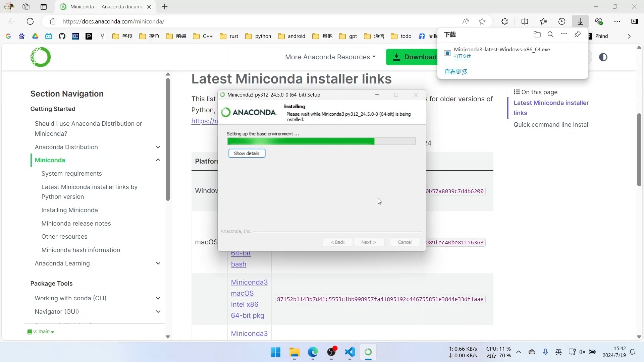Pin the downloads panel

(578, 35)
